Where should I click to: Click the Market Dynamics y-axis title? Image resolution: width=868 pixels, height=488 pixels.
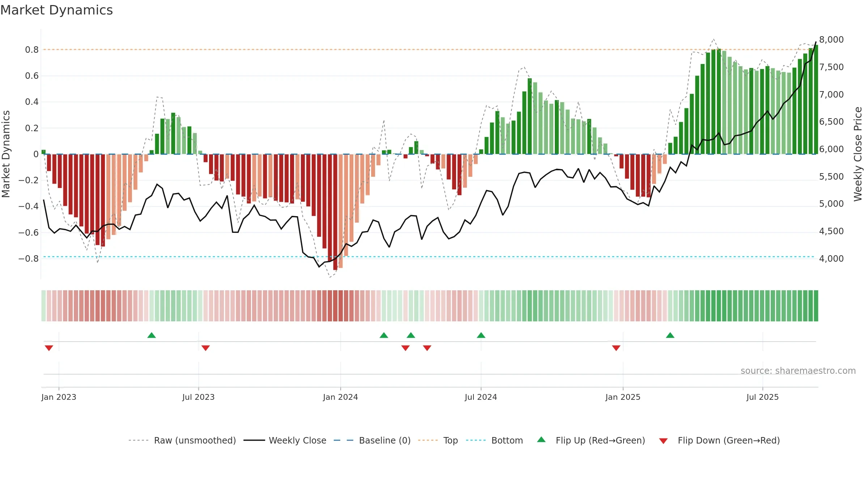[6, 154]
